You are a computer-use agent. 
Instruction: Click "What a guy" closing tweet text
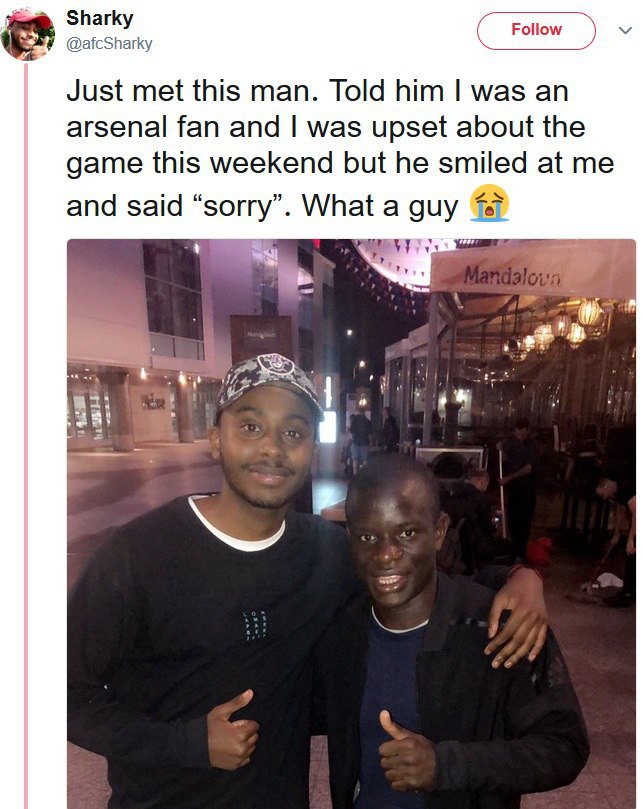click(380, 206)
